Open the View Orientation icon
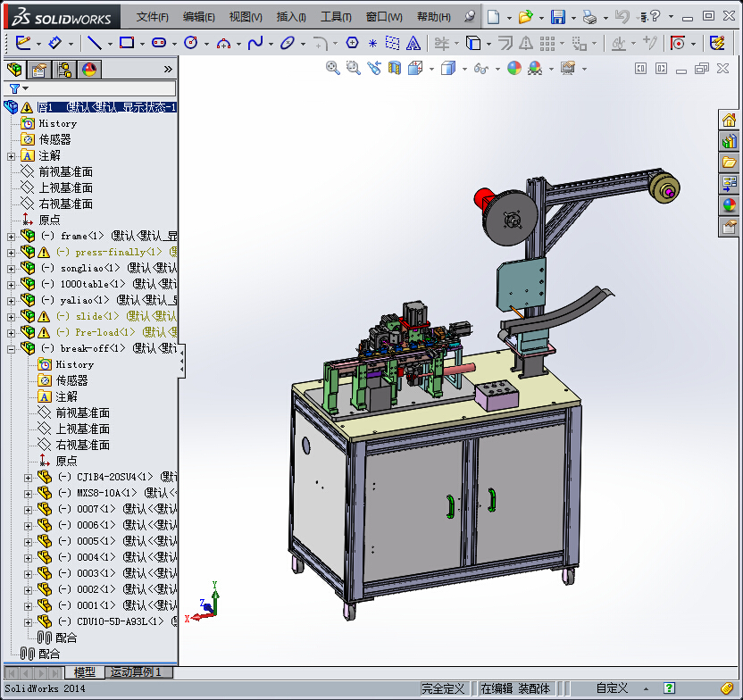This screenshot has height=700, width=743. (x=415, y=68)
